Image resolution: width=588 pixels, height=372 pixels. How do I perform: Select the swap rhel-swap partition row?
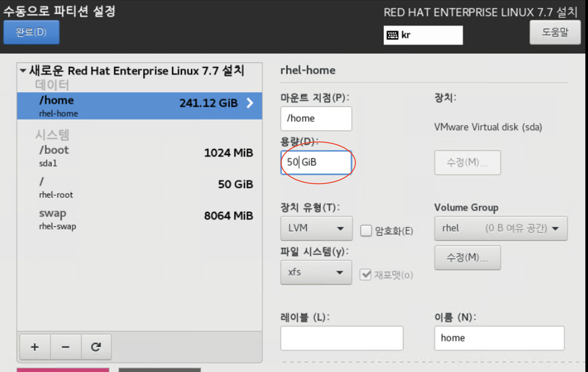pos(140,219)
